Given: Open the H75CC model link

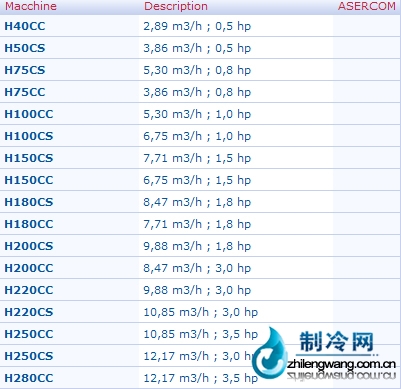Looking at the screenshot, I should pos(25,92).
